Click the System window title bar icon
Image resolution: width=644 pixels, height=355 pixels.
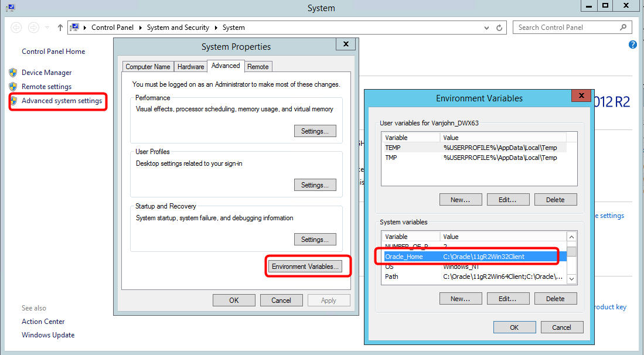9,8
